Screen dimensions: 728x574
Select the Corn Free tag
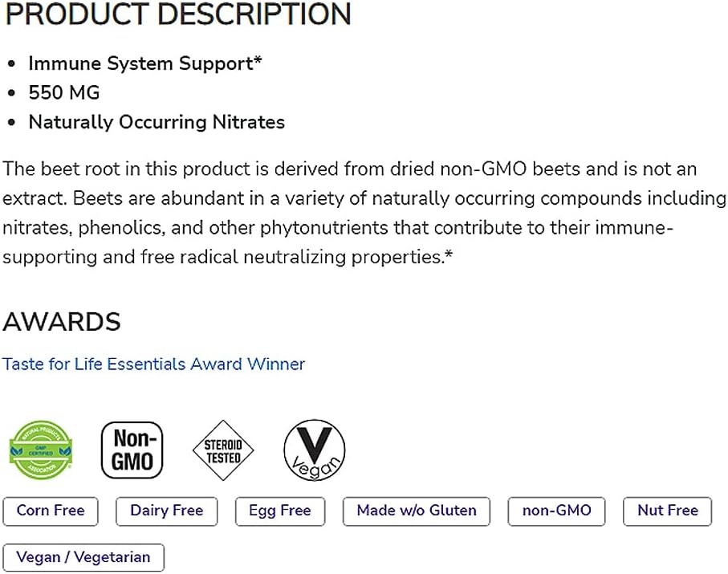tap(51, 511)
